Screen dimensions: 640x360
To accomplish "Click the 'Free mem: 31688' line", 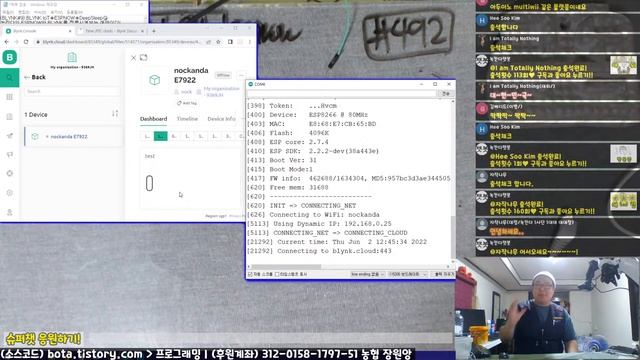I will pyautogui.click(x=287, y=188).
